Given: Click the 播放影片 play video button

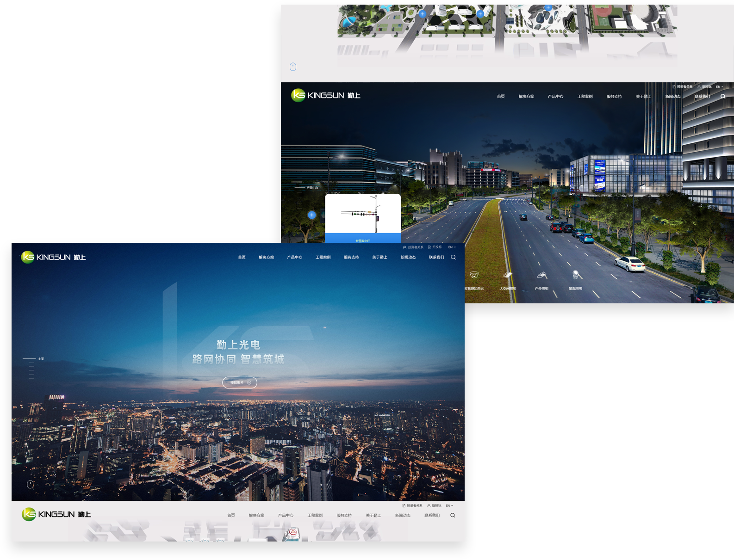Looking at the screenshot, I should coord(240,382).
